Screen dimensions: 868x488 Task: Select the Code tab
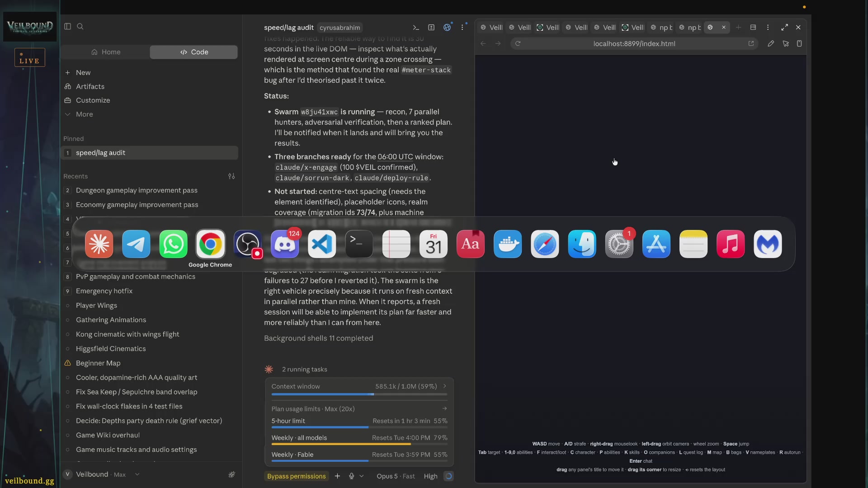coord(194,52)
